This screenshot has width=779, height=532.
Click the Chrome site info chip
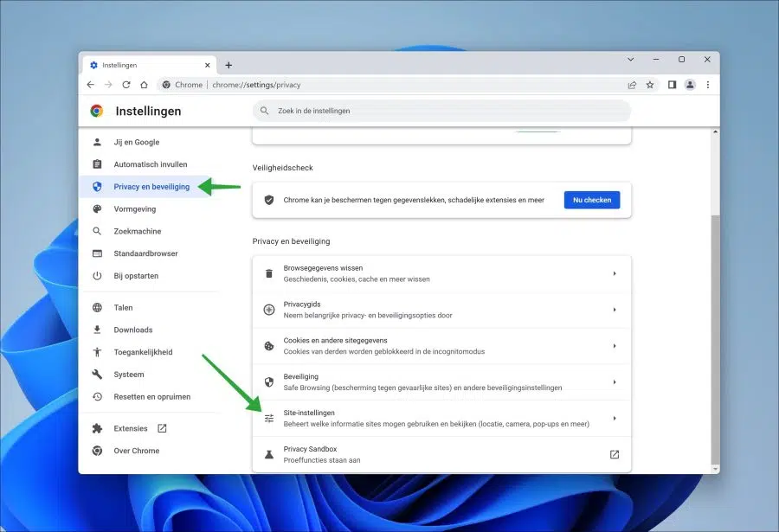pyautogui.click(x=183, y=85)
